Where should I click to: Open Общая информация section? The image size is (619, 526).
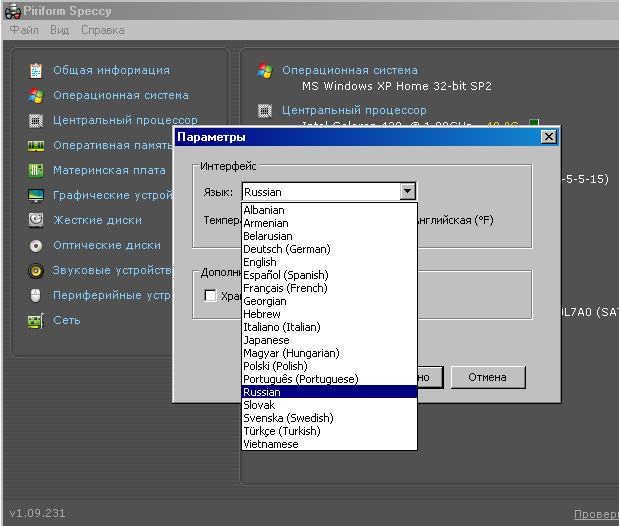pos(111,70)
